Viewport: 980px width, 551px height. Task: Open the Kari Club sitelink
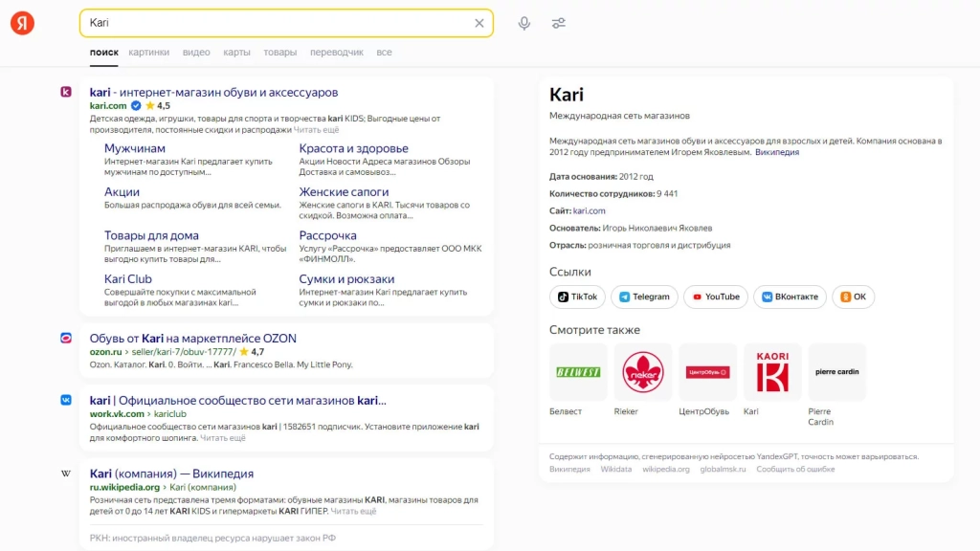point(128,279)
